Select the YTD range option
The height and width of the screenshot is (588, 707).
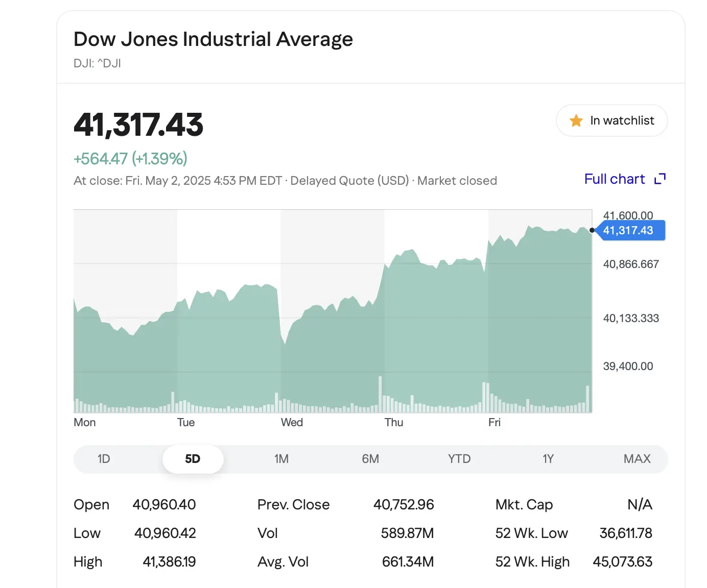[459, 459]
